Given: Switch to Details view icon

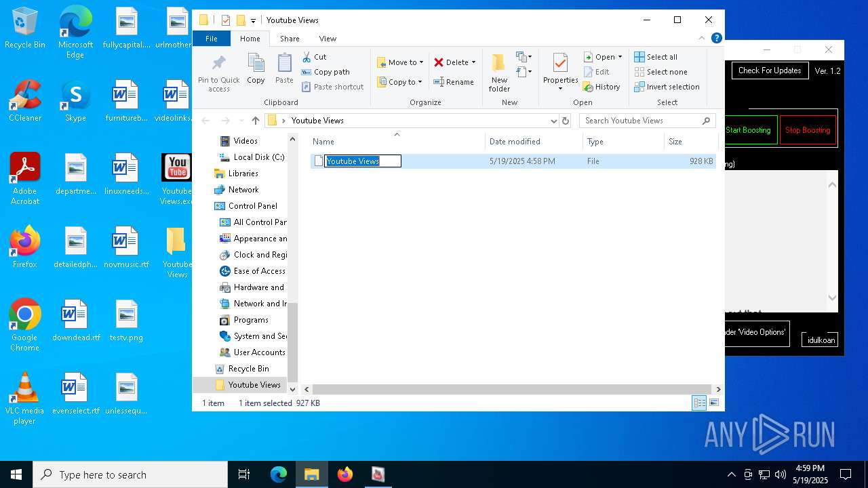Looking at the screenshot, I should [699, 403].
